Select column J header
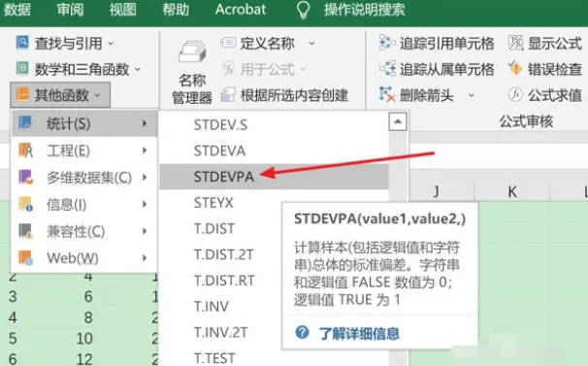The width and height of the screenshot is (588, 366). [436, 191]
